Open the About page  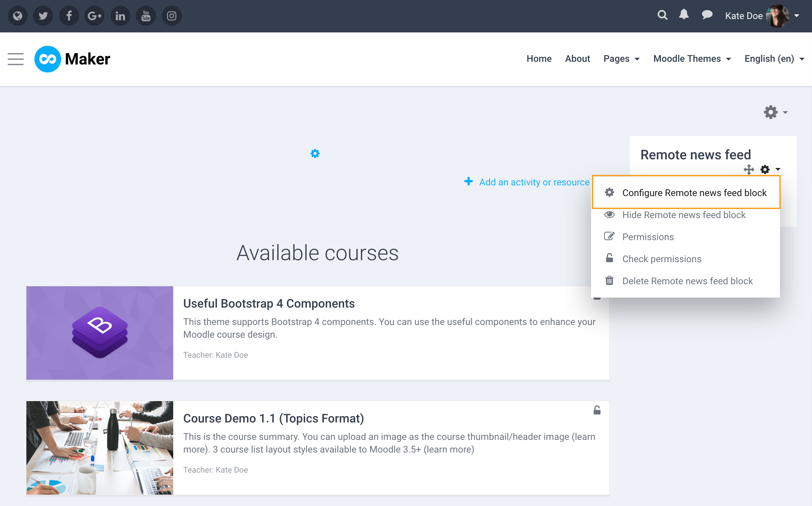click(578, 58)
